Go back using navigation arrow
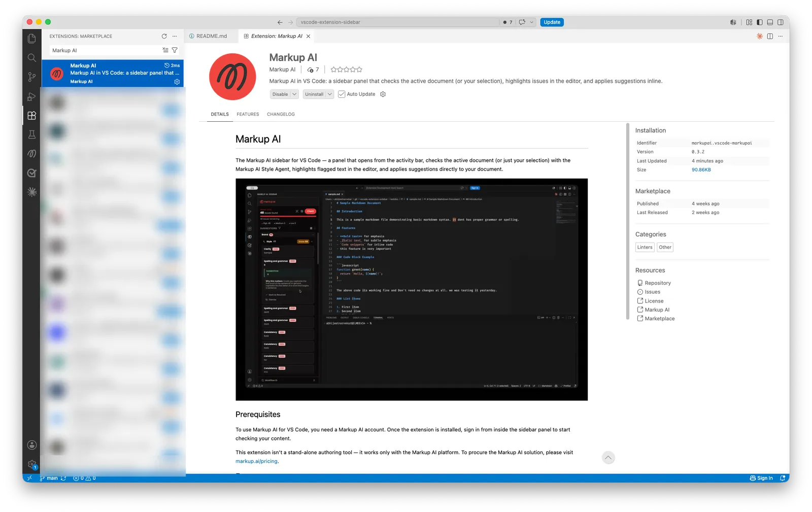 (x=280, y=22)
